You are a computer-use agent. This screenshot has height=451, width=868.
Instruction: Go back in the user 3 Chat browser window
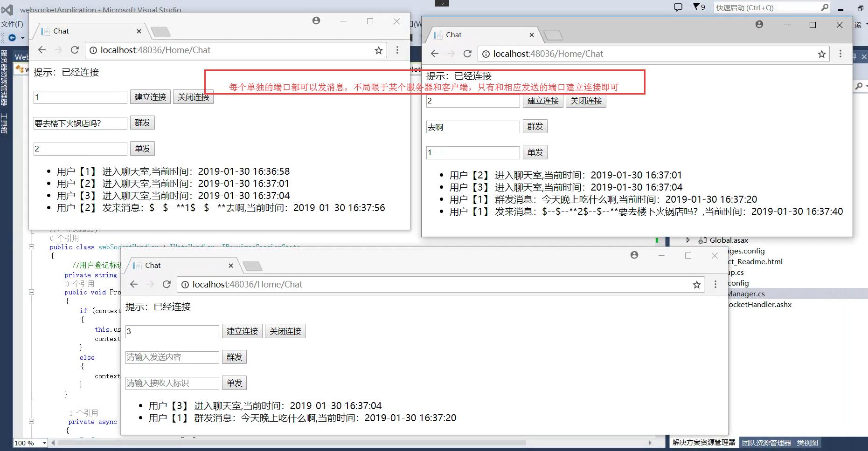click(134, 284)
